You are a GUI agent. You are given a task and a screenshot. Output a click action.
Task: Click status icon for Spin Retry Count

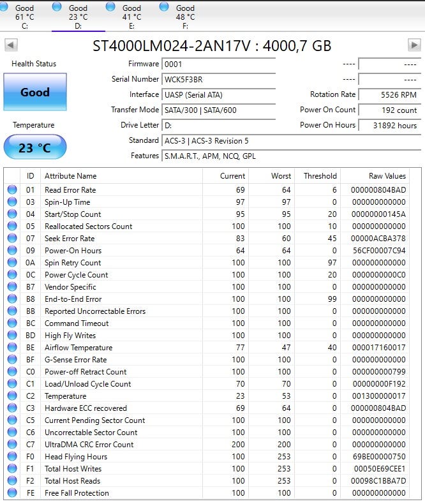(x=12, y=262)
